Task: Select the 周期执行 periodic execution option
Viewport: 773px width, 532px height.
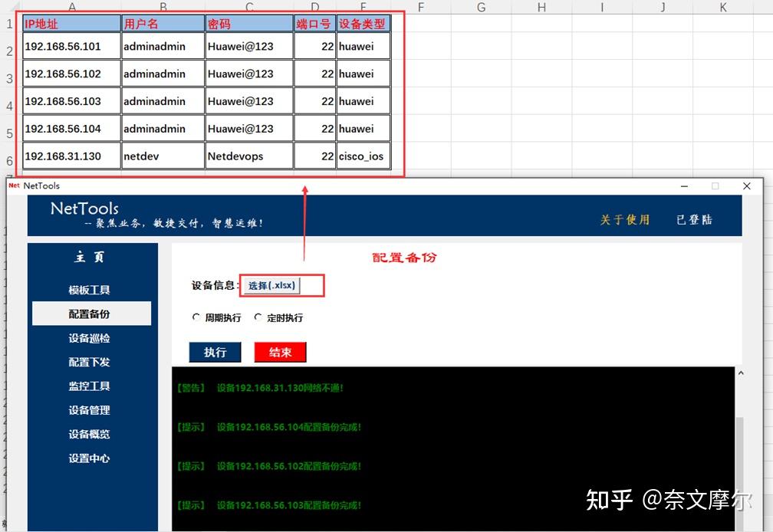Action: (x=212, y=317)
